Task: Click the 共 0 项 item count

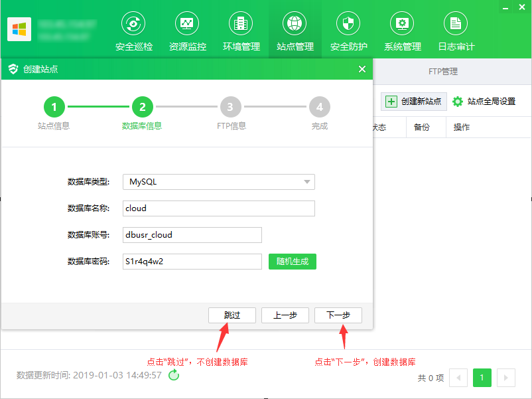Action: [x=431, y=378]
